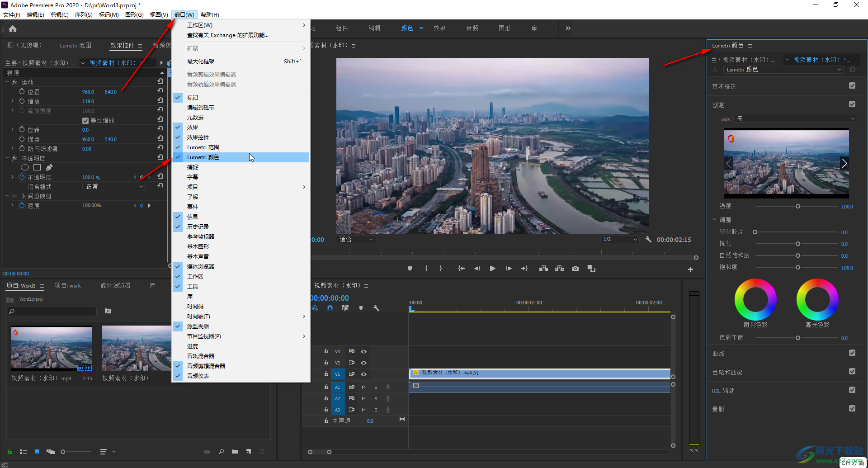Open the blend mode (混合模式) dropdown
Viewport: 868px width, 468px height.
[114, 186]
